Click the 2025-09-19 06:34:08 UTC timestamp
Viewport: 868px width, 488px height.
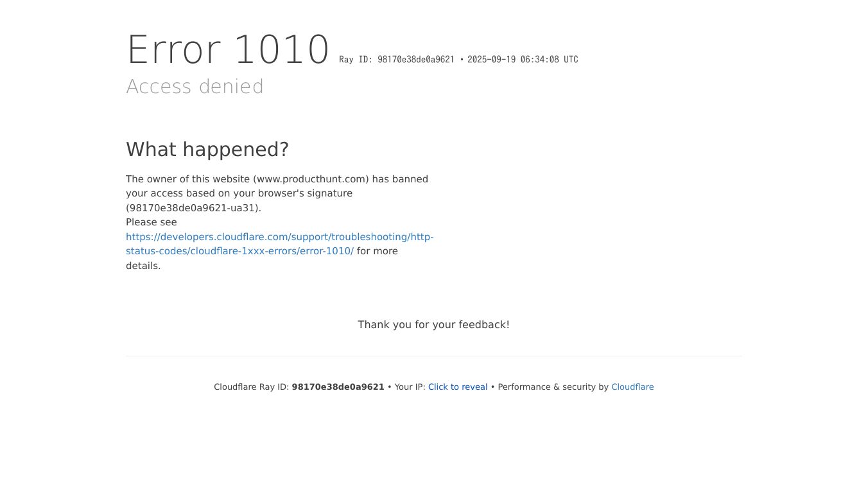pyautogui.click(x=523, y=60)
